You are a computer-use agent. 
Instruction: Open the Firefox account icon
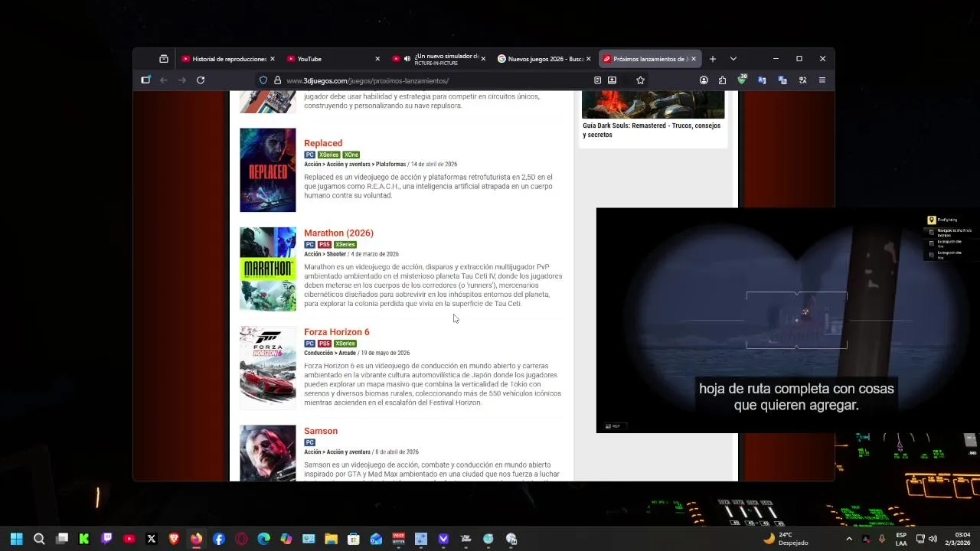(704, 80)
